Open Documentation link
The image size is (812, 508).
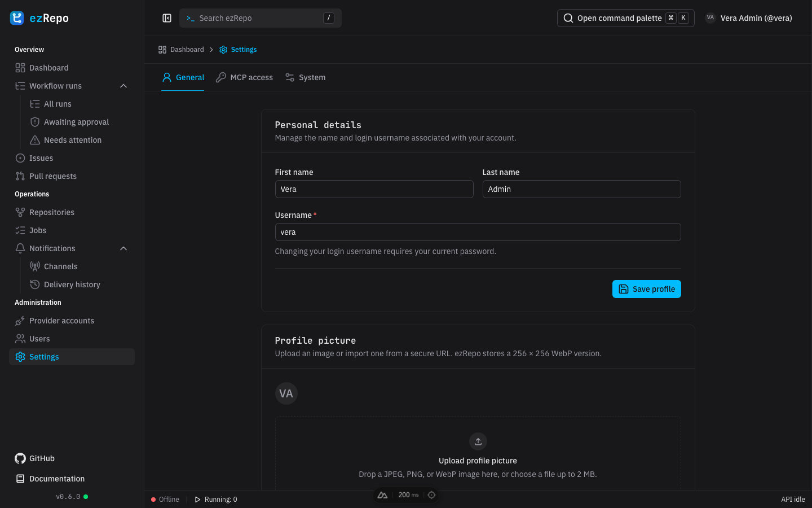tap(50, 479)
